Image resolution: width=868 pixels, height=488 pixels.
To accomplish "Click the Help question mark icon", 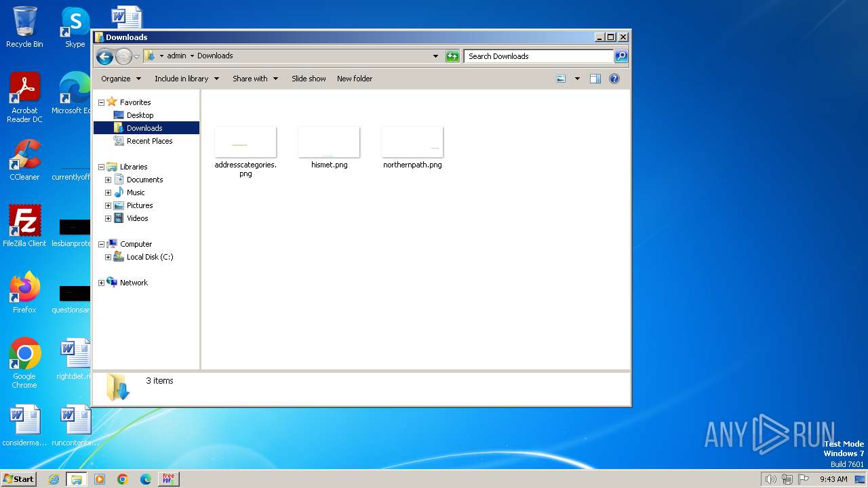I will point(614,79).
